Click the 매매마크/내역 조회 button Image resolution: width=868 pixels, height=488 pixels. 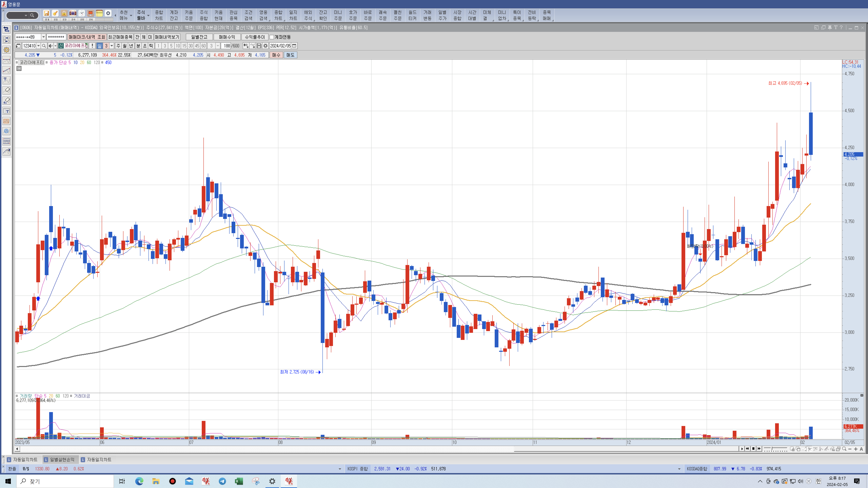(x=87, y=37)
